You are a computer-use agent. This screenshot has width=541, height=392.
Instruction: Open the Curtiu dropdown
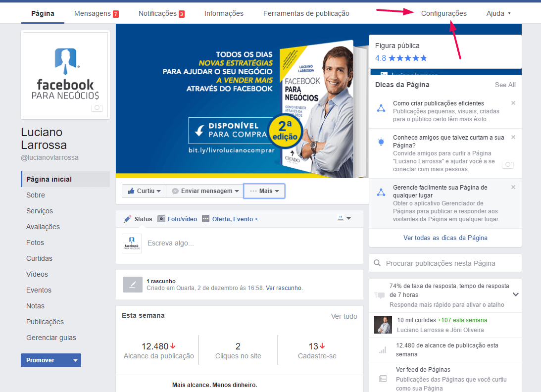point(159,191)
